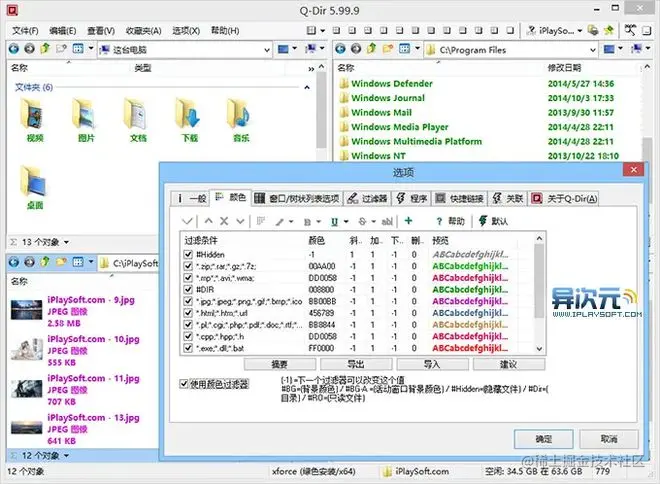The width and height of the screenshot is (660, 484).
Task: Click the 建议 button
Action: 509,364
